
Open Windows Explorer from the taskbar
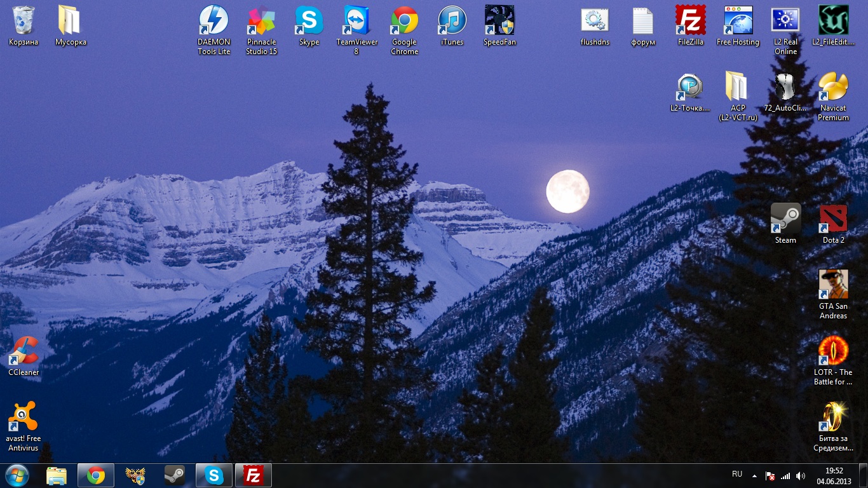point(57,475)
